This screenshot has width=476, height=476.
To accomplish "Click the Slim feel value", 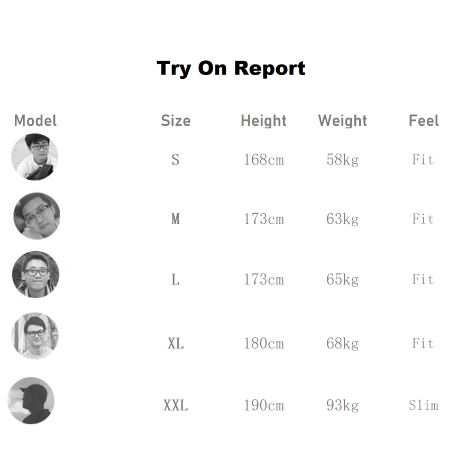I will 424,406.
